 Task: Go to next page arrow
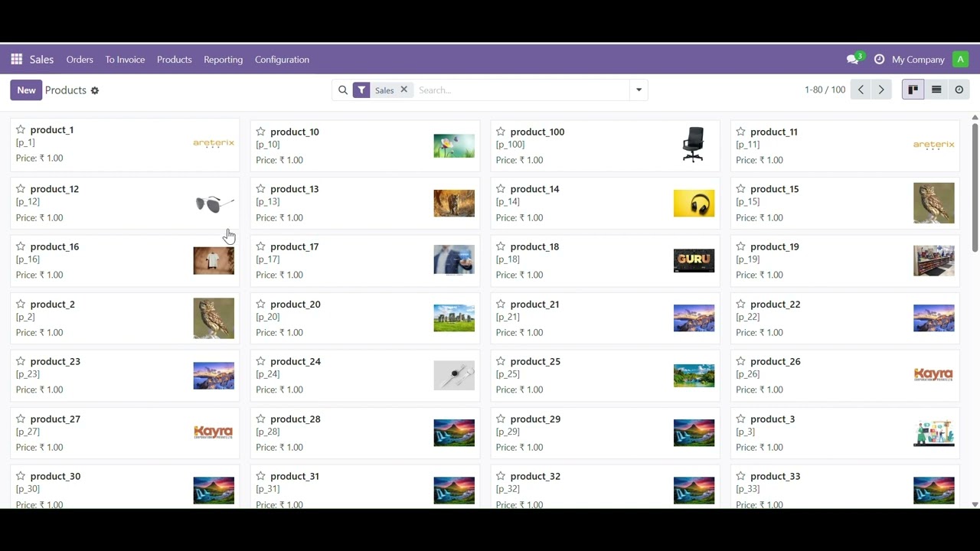point(881,90)
